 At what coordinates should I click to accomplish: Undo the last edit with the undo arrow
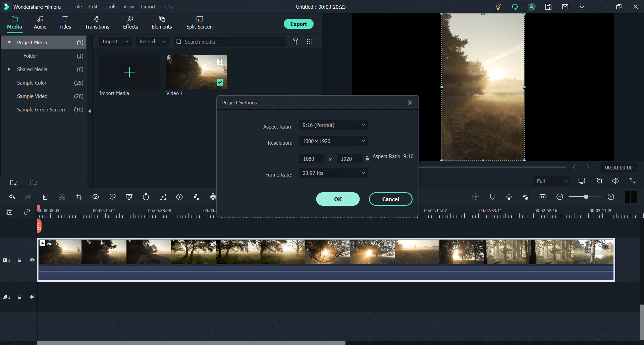[x=12, y=197]
